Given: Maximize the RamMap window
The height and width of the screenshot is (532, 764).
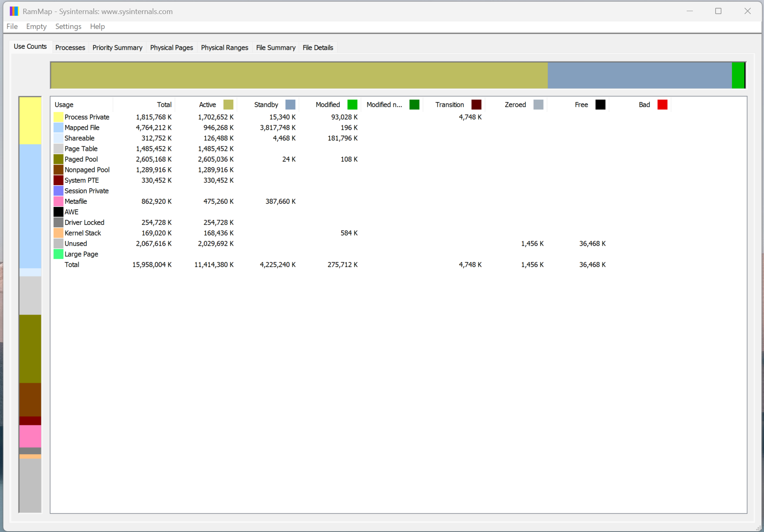Looking at the screenshot, I should (x=718, y=11).
